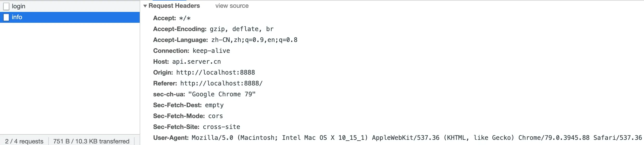Click the Host value api.server.cn
The width and height of the screenshot is (644, 145).
click(196, 62)
